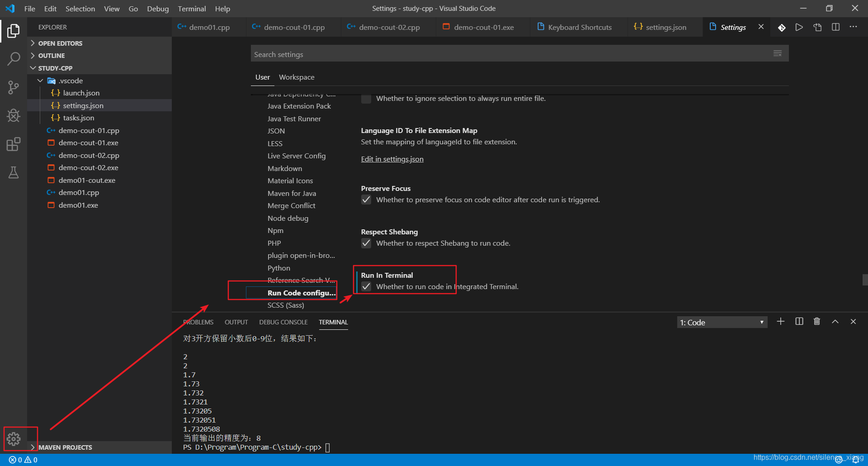Expand the Maven Projects section
The height and width of the screenshot is (466, 868).
click(x=99, y=447)
